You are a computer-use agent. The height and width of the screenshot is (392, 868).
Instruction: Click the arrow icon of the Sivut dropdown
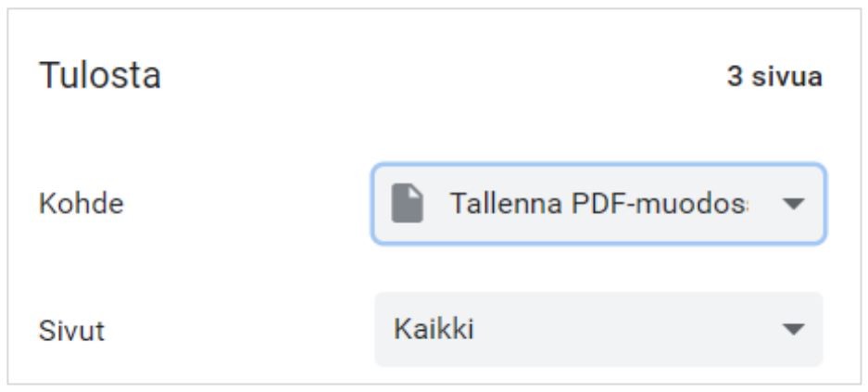(793, 329)
